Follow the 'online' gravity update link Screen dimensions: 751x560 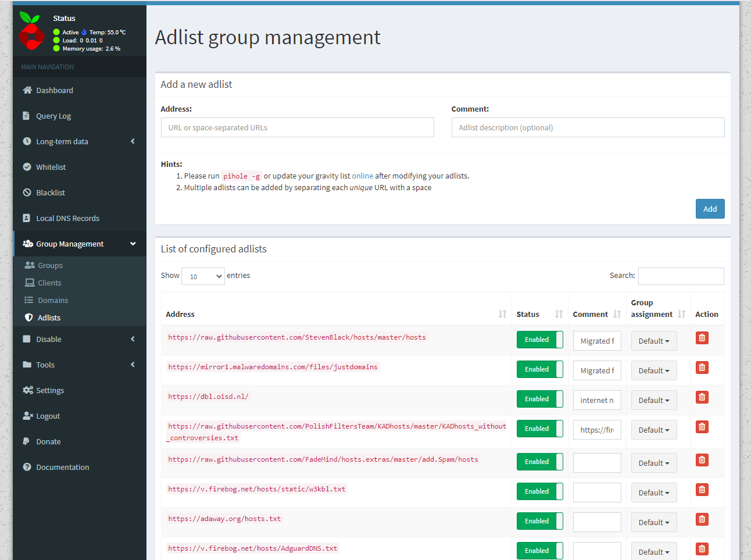point(363,176)
